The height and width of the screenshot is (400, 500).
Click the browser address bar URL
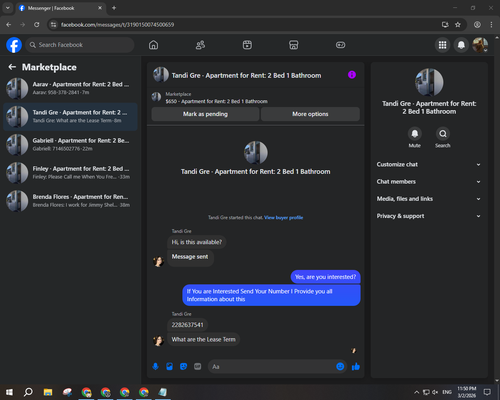click(117, 25)
